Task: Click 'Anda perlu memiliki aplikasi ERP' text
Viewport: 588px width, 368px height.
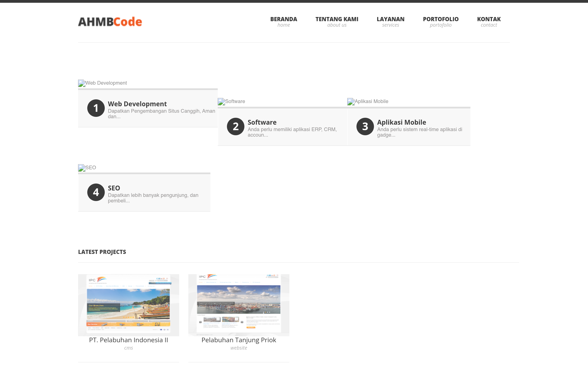Action: pyautogui.click(x=292, y=132)
